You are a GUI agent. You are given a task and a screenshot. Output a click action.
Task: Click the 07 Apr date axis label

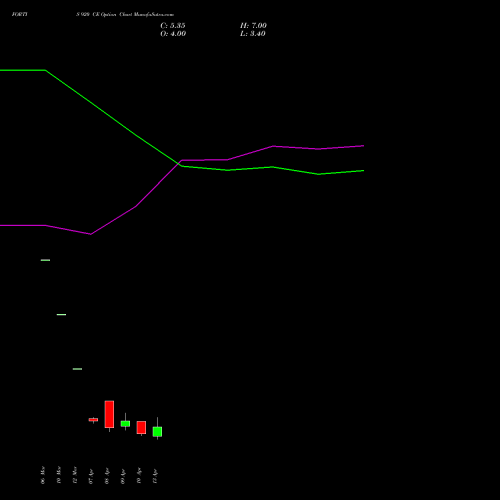point(91,476)
